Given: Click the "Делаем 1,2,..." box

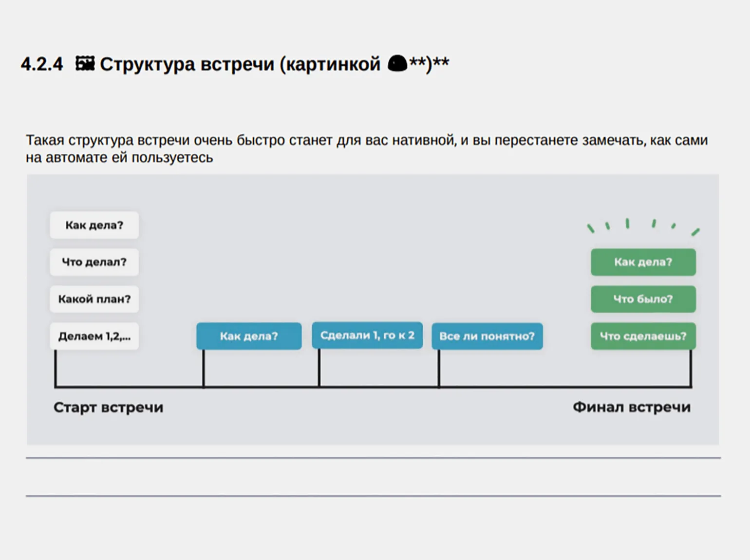Looking at the screenshot, I should pyautogui.click(x=94, y=336).
